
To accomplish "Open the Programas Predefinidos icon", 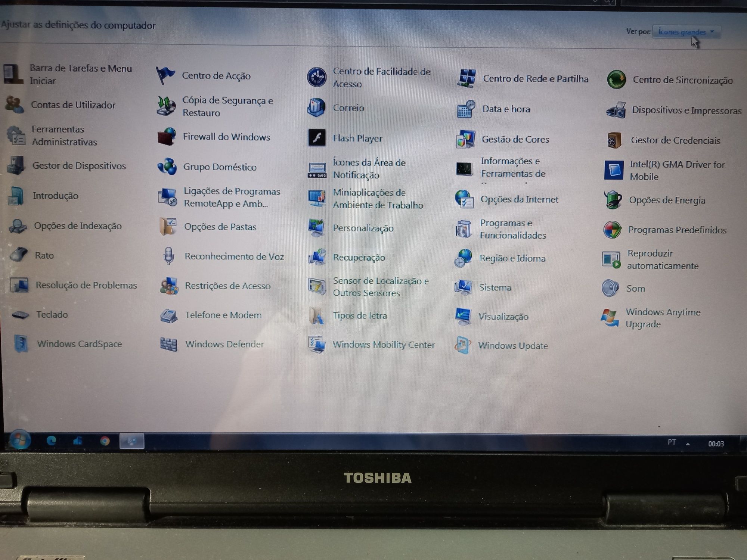I will [613, 230].
